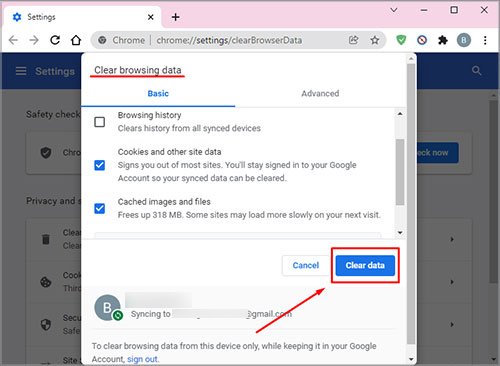Viewport: 500px width, 366px height.
Task: Click the Share page icon in address bar
Action: click(x=353, y=40)
